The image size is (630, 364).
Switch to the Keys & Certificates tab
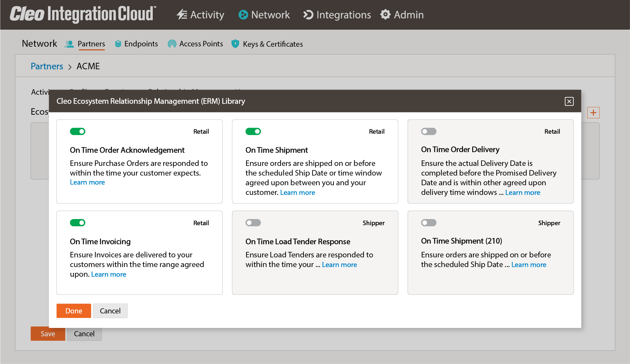[x=273, y=44]
